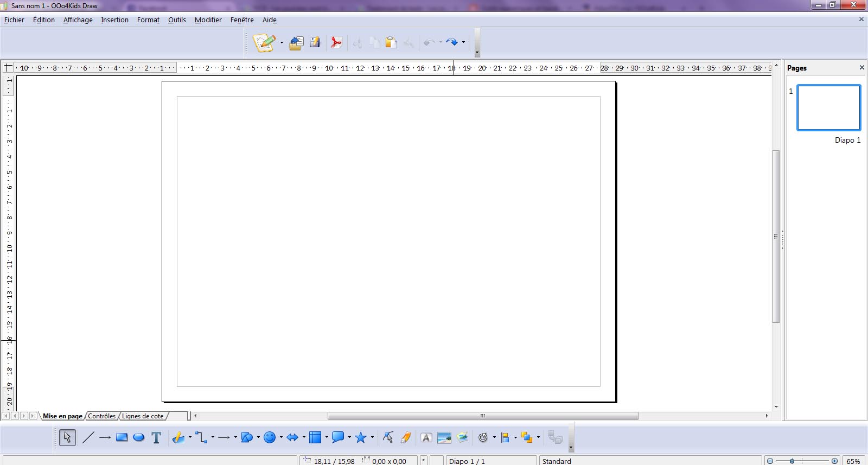This screenshot has width=868, height=465.
Task: Choose the freeform Curve tool
Action: (x=178, y=437)
